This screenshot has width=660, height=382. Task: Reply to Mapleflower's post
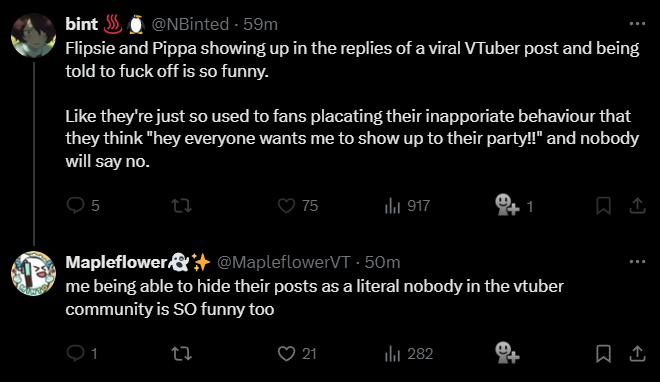click(x=82, y=353)
